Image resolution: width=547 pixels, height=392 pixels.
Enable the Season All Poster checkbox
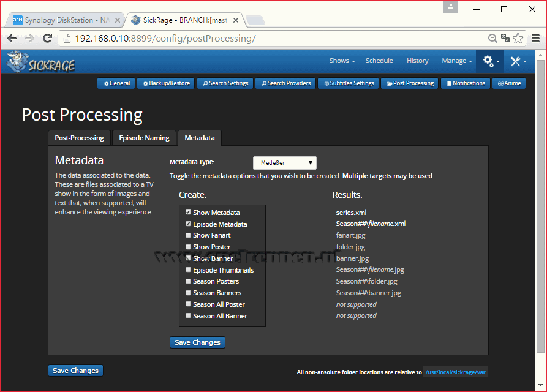[188, 304]
